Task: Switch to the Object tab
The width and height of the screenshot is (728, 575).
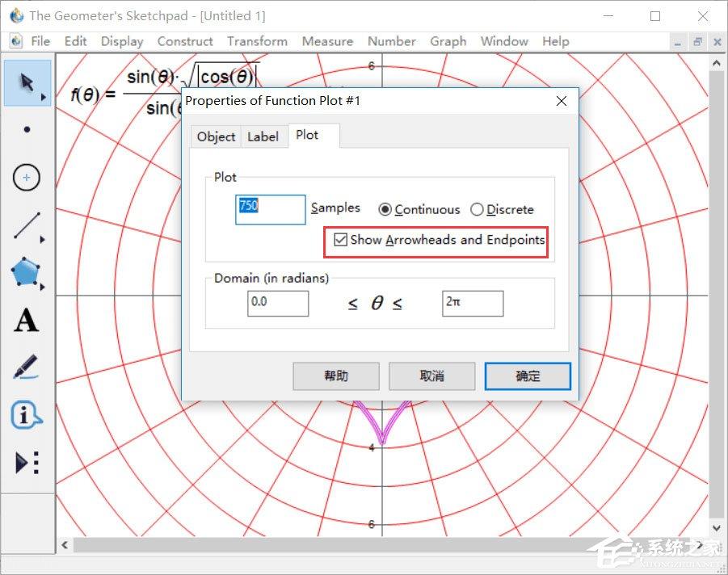Action: click(x=216, y=136)
